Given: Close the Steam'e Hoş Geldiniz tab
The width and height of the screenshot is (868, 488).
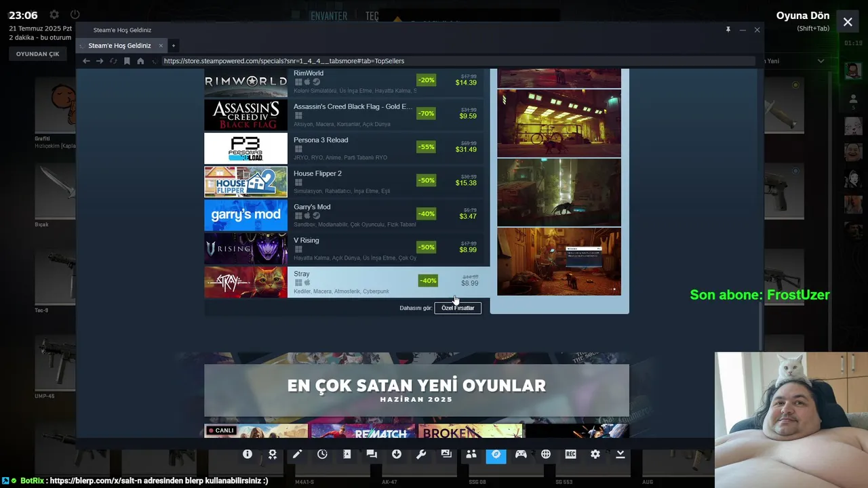Looking at the screenshot, I should tap(161, 45).
